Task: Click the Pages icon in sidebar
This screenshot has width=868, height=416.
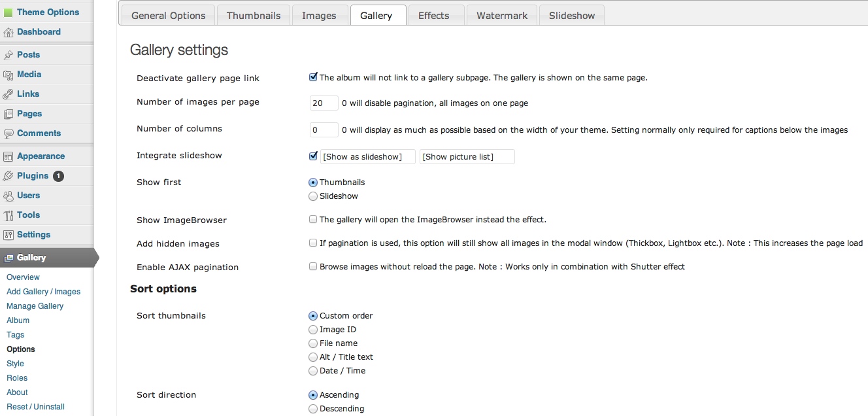Action: click(8, 114)
